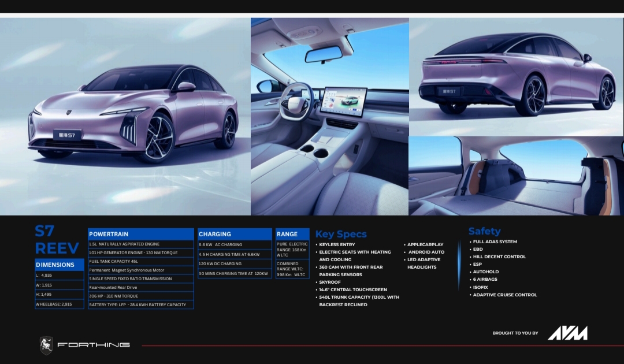Click the FORTHING wordmark text
The height and width of the screenshot is (364, 624).
tap(93, 345)
